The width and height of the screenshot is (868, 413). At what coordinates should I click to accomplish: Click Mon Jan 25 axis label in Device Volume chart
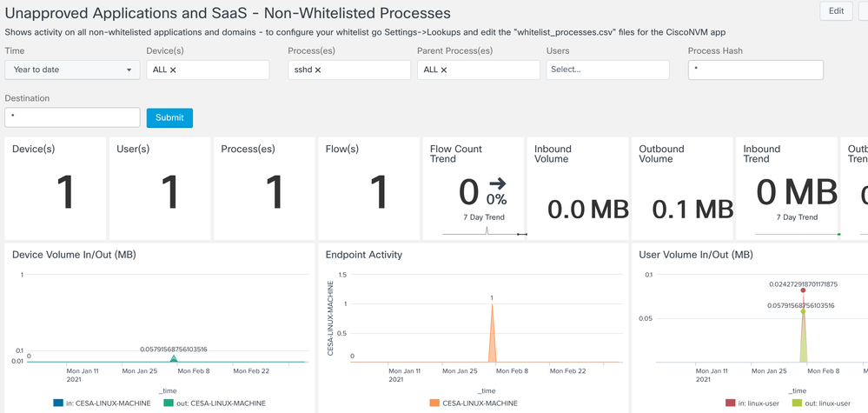click(x=139, y=371)
